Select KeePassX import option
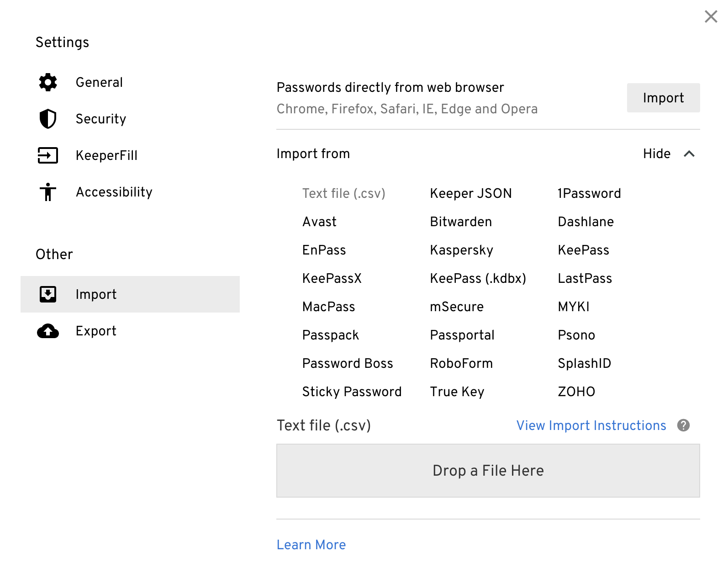This screenshot has height=573, width=728. coord(332,278)
